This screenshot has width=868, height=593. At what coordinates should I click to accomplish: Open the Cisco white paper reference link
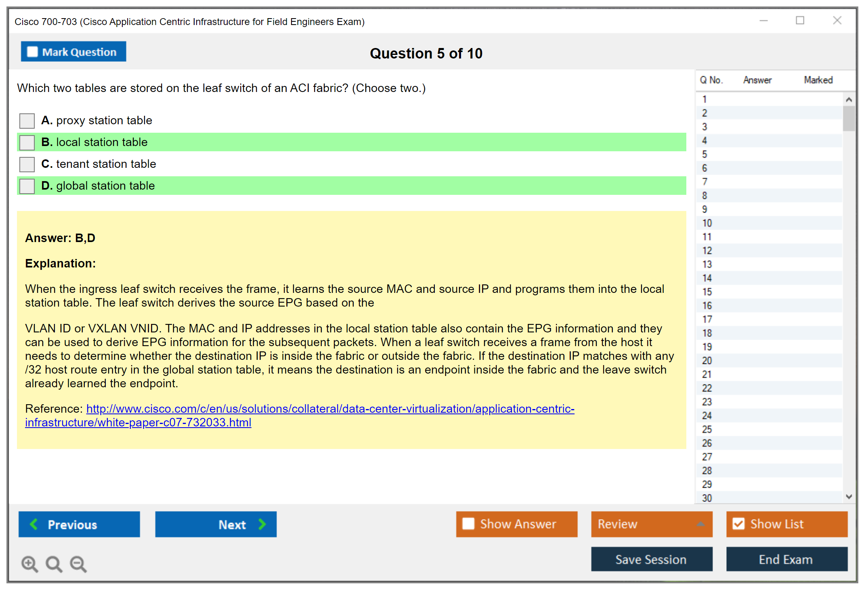pos(330,409)
